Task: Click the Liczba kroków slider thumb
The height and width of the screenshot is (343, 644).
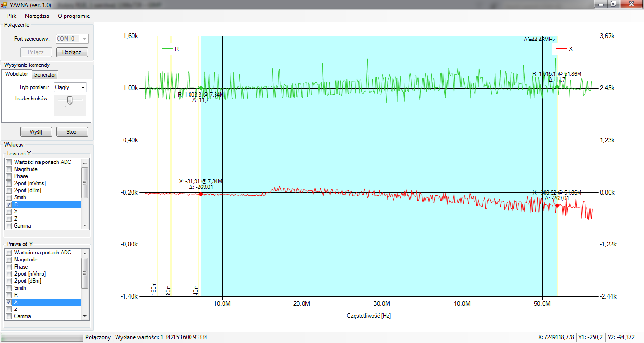Action: click(70, 100)
